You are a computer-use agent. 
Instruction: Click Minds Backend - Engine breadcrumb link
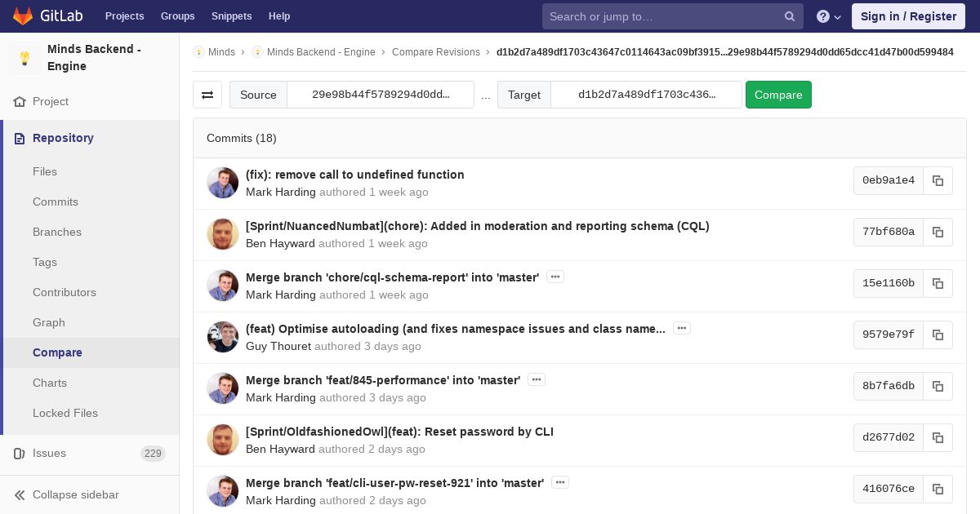[321, 52]
